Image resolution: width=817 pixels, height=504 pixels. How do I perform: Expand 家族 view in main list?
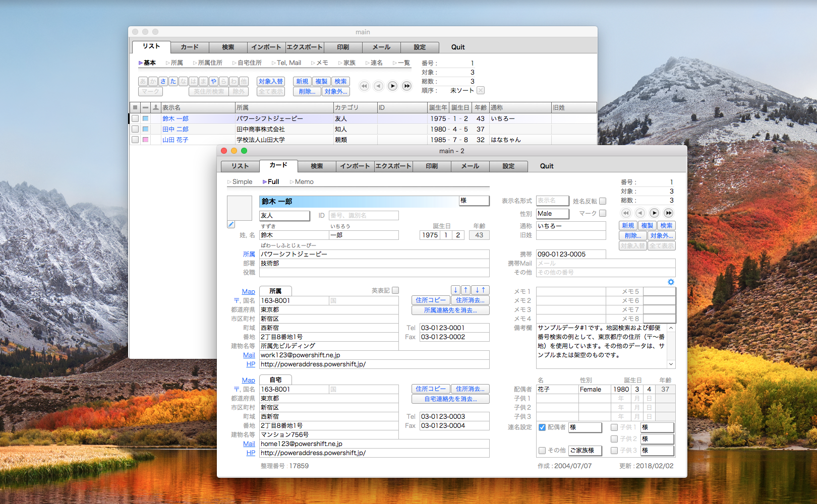pos(346,63)
